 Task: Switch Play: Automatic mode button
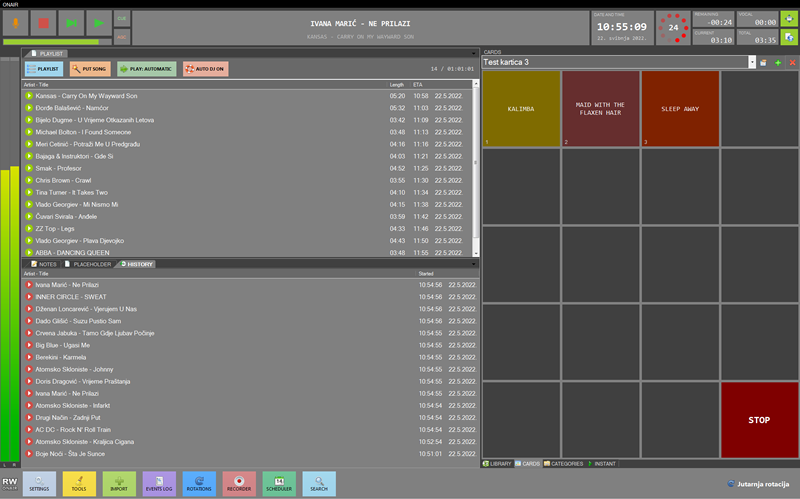click(146, 69)
